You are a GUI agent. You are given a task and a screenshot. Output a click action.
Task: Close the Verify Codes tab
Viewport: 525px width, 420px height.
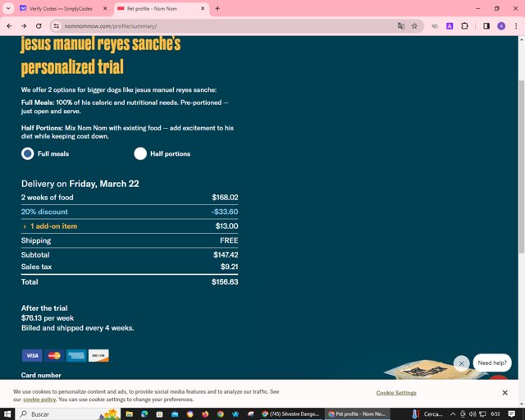click(105, 8)
